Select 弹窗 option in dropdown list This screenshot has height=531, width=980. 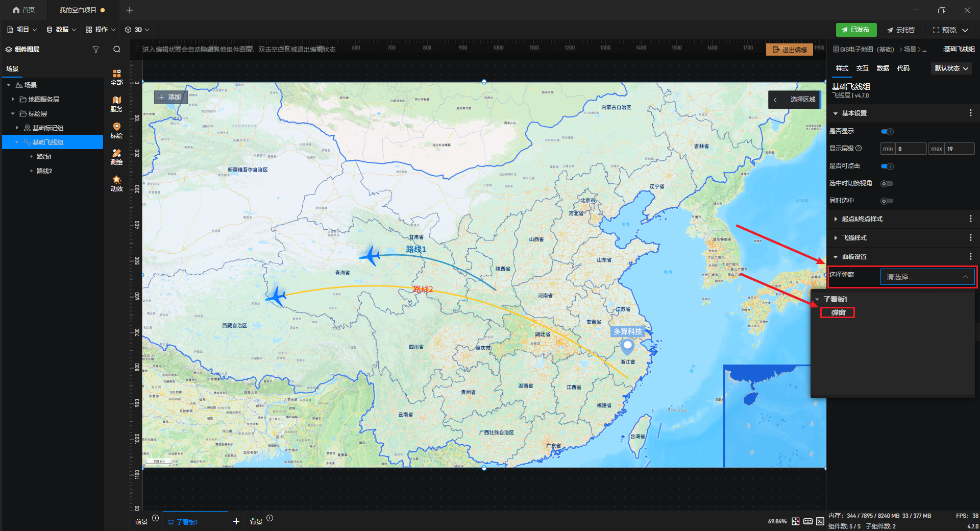pyautogui.click(x=838, y=312)
